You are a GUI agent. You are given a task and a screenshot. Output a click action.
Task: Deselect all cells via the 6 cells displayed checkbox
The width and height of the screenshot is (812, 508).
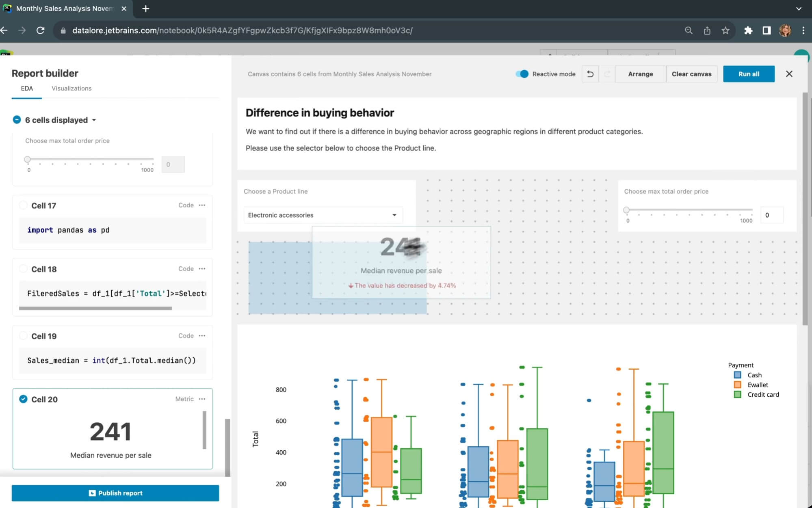coord(17,119)
